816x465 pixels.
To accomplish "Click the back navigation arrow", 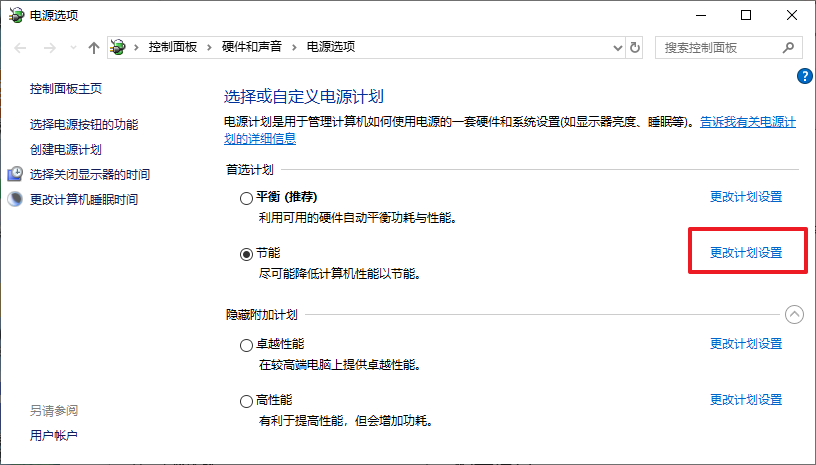I will pyautogui.click(x=21, y=47).
